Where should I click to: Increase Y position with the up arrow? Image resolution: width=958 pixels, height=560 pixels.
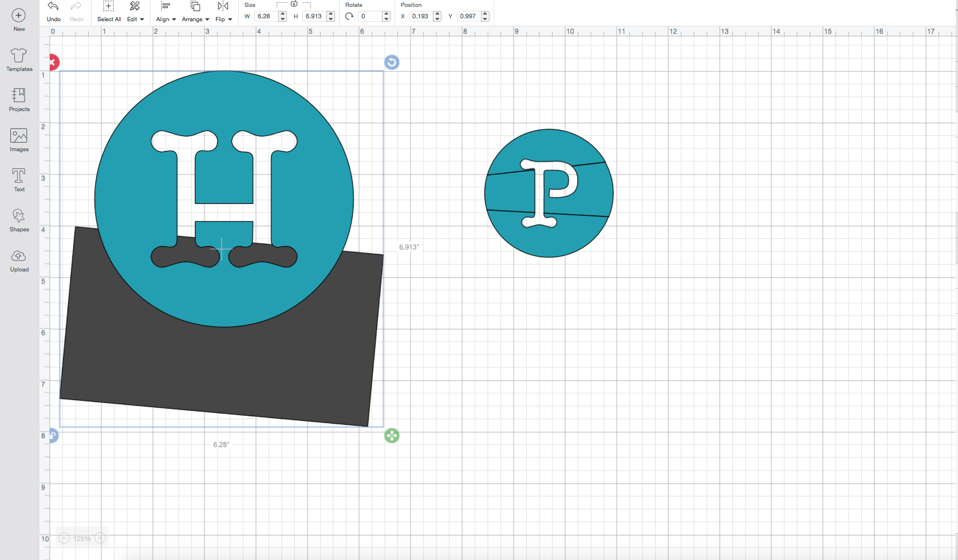485,14
